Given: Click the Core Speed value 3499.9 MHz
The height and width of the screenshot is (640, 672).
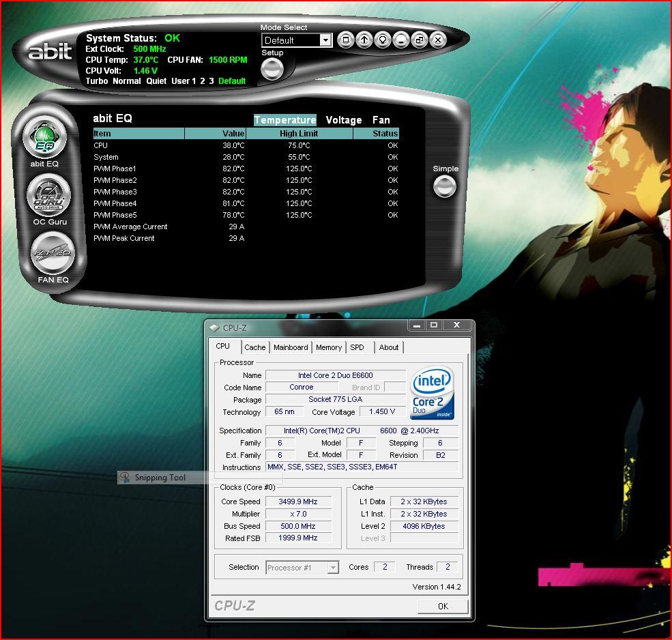Looking at the screenshot, I should tap(298, 501).
